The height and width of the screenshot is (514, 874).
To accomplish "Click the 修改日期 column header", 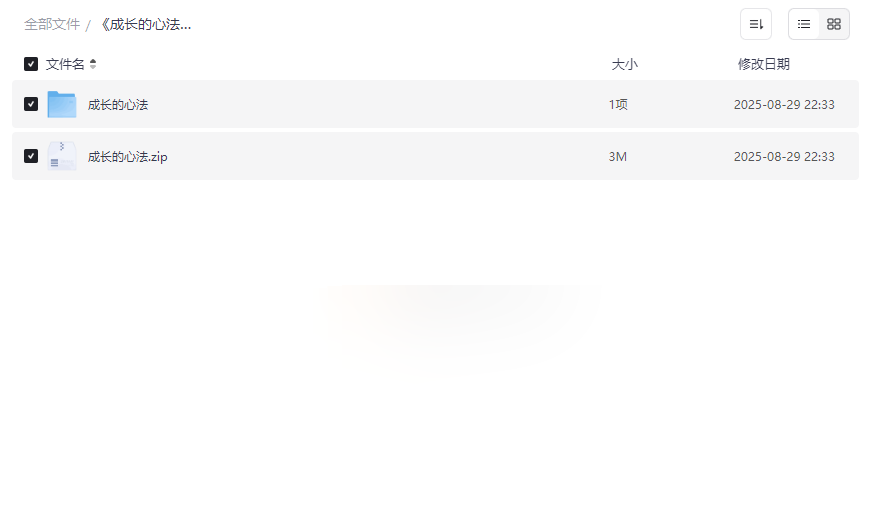I will tap(763, 64).
